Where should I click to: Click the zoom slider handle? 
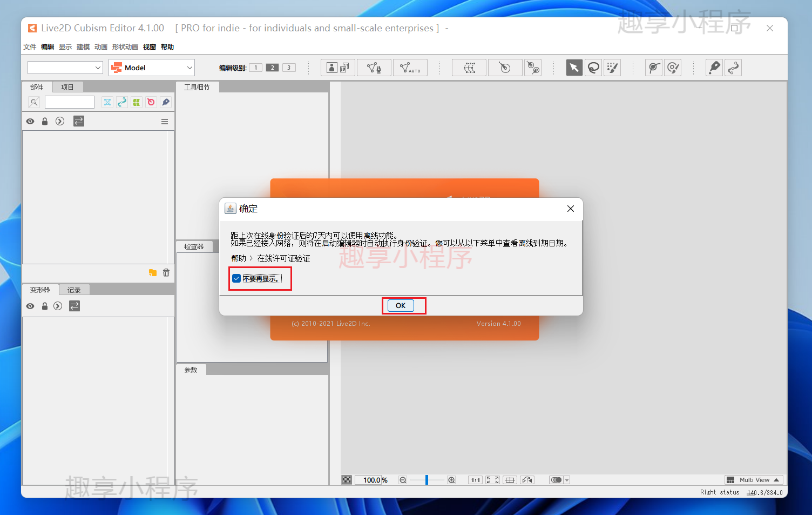point(427,480)
